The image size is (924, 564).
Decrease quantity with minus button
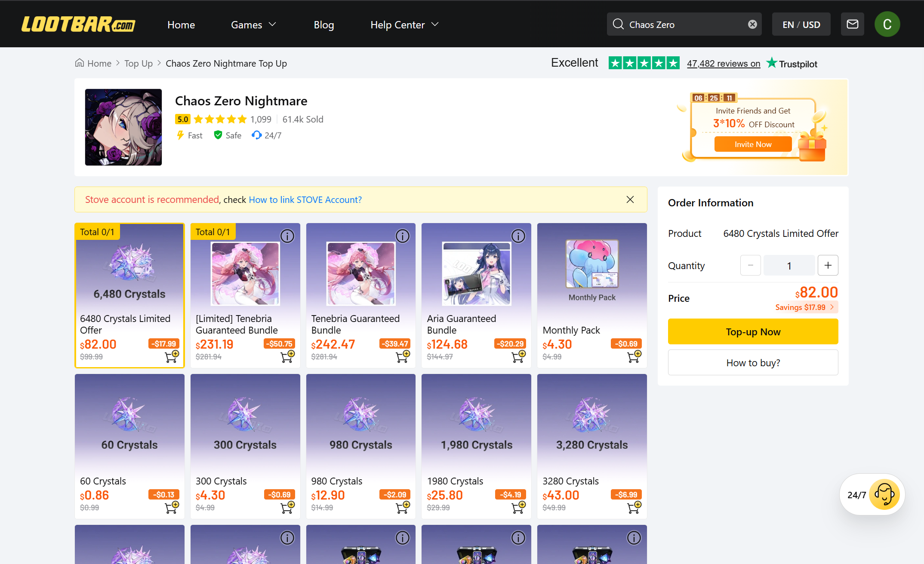tap(751, 265)
